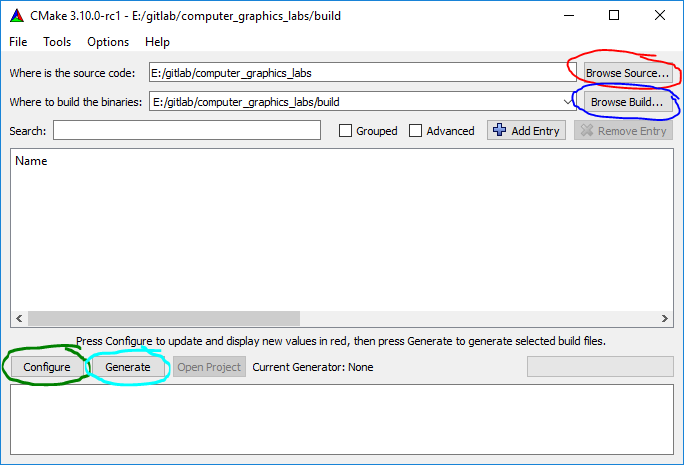
Task: Minimize the CMake window
Action: [569, 15]
